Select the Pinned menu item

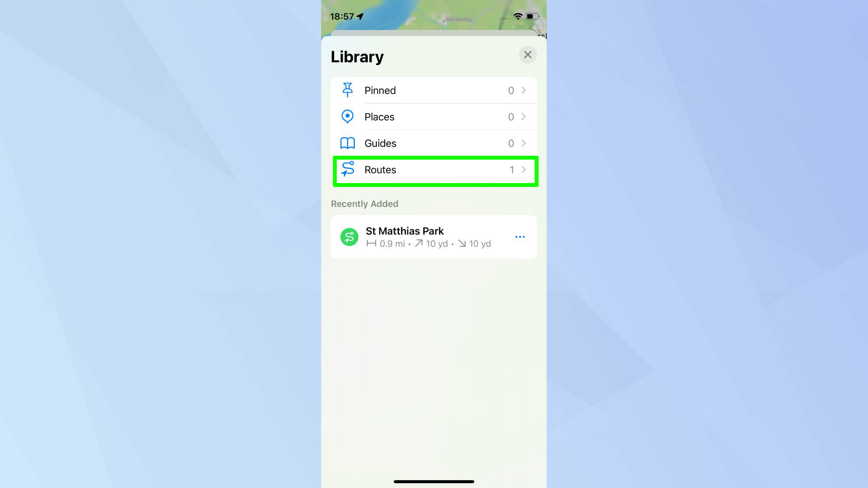pos(434,90)
